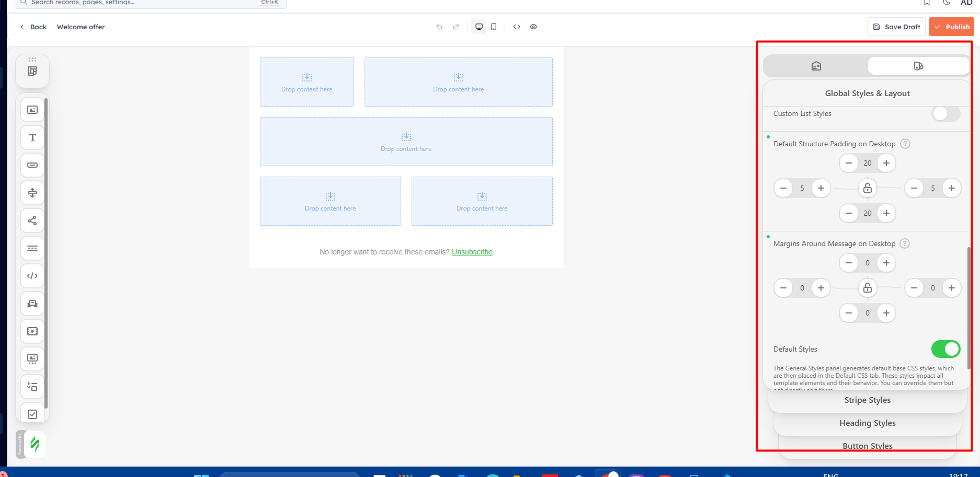This screenshot has height=477, width=980.
Task: Increase right message margin
Action: [x=952, y=288]
